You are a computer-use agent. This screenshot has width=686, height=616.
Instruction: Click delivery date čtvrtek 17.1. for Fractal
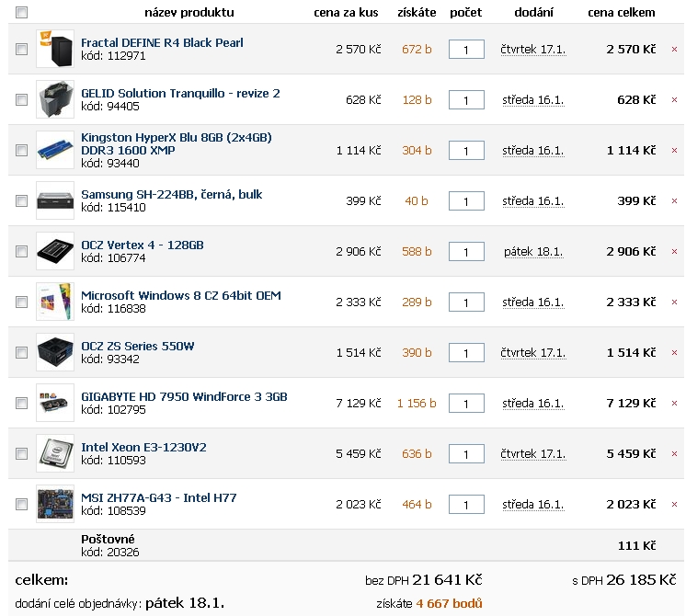coord(532,50)
